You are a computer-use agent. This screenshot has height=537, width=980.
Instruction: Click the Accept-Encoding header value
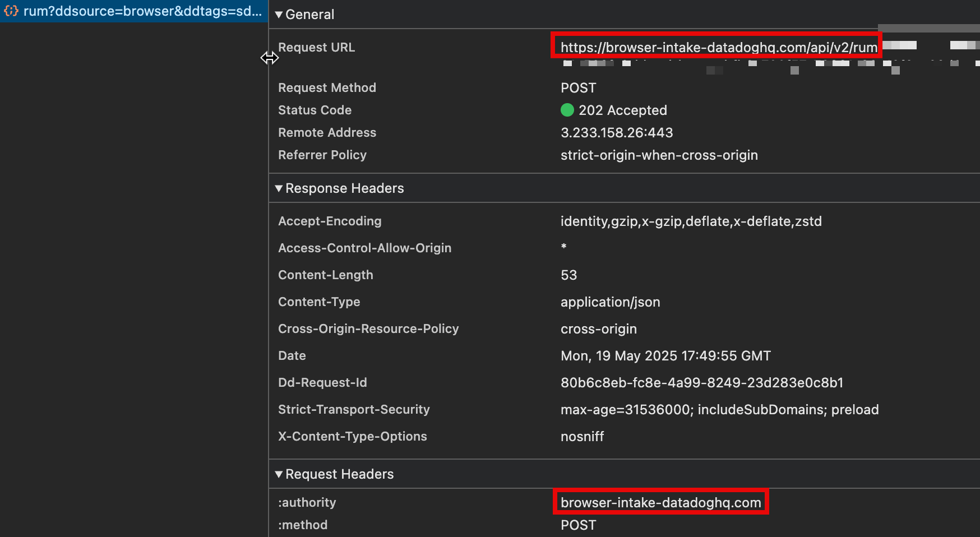[691, 221]
